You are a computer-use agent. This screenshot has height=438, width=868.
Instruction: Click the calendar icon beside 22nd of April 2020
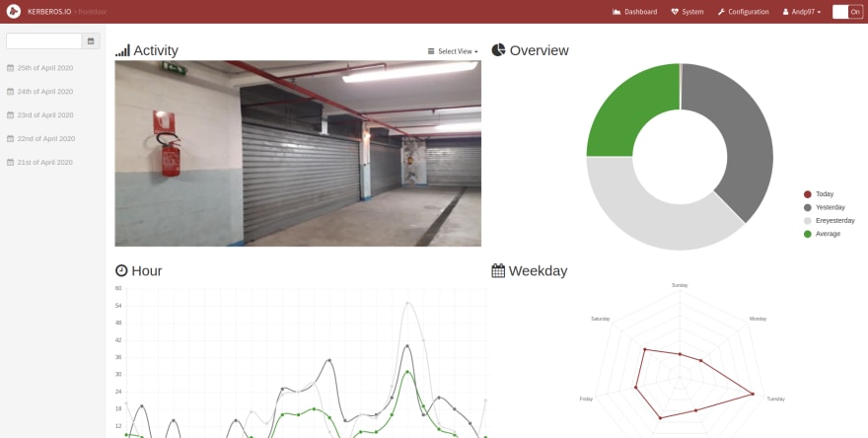(x=10, y=139)
